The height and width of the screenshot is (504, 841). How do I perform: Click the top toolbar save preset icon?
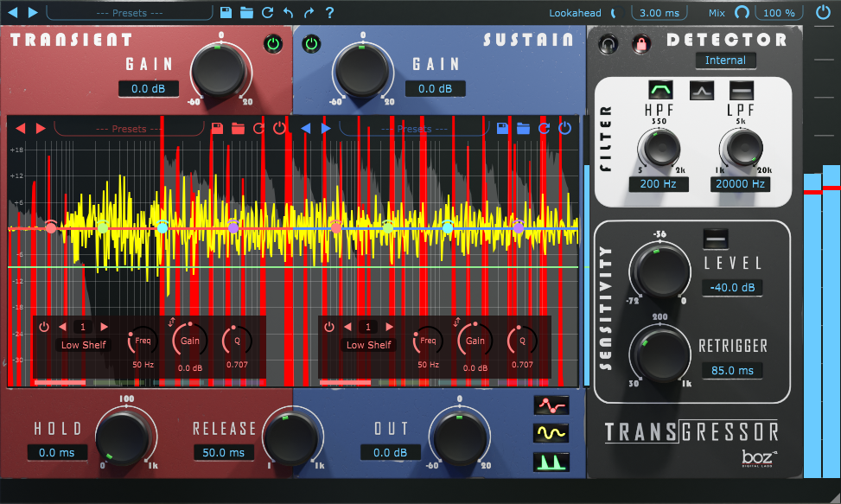(x=226, y=13)
